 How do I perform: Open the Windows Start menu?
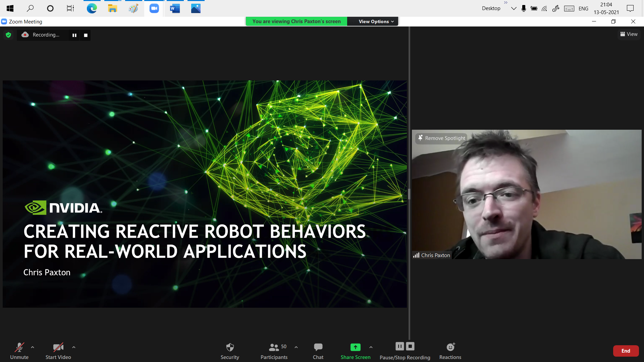pyautogui.click(x=10, y=8)
